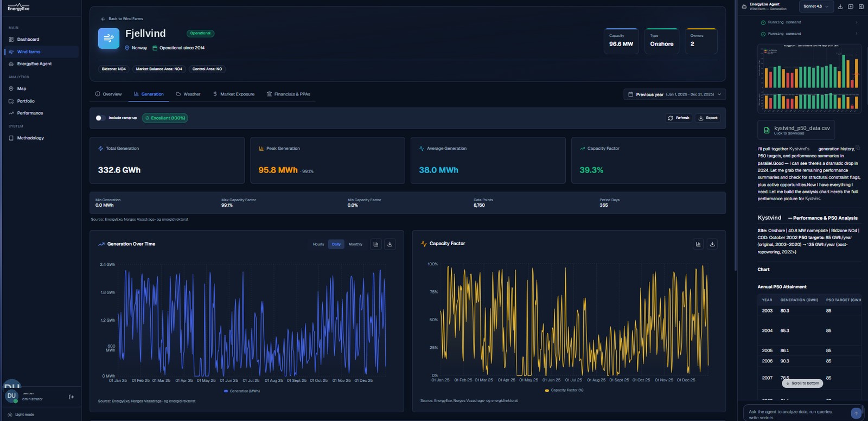This screenshot has width=868, height=421.
Task: Click the send message arrow button
Action: point(856,413)
